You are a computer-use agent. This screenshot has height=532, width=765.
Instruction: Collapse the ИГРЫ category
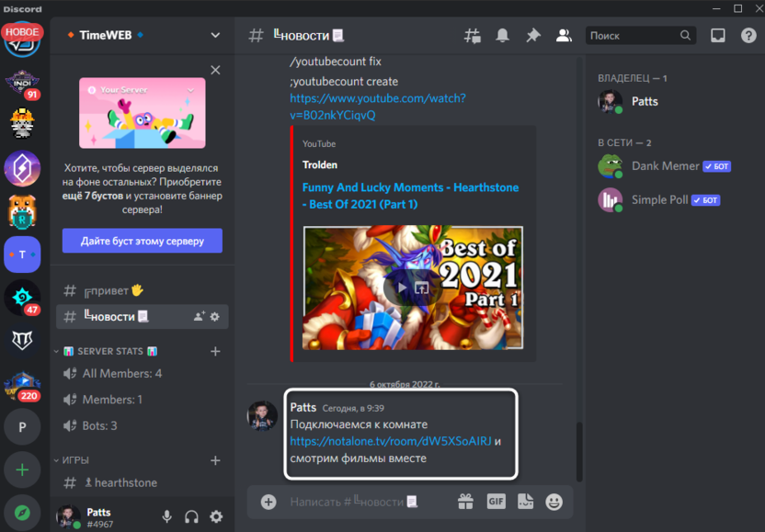click(72, 460)
